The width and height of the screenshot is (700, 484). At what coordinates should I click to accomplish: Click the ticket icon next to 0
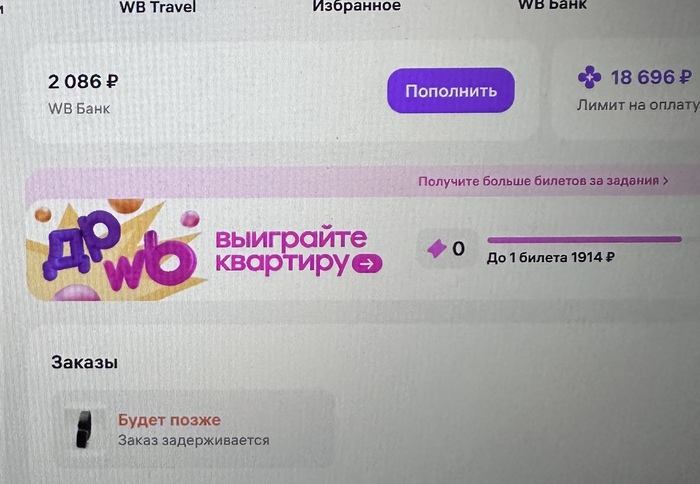[x=437, y=249]
